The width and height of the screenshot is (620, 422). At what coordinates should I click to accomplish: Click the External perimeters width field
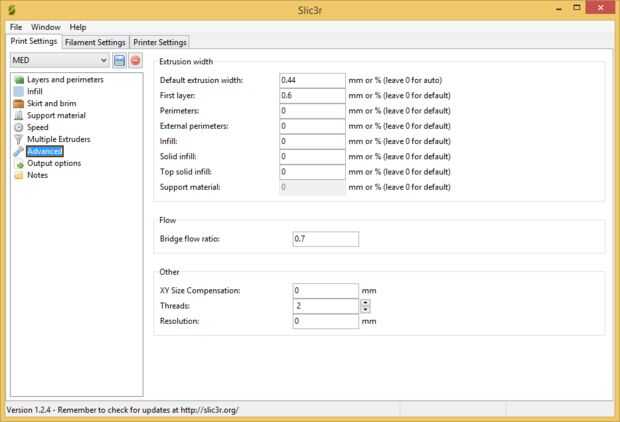[312, 126]
